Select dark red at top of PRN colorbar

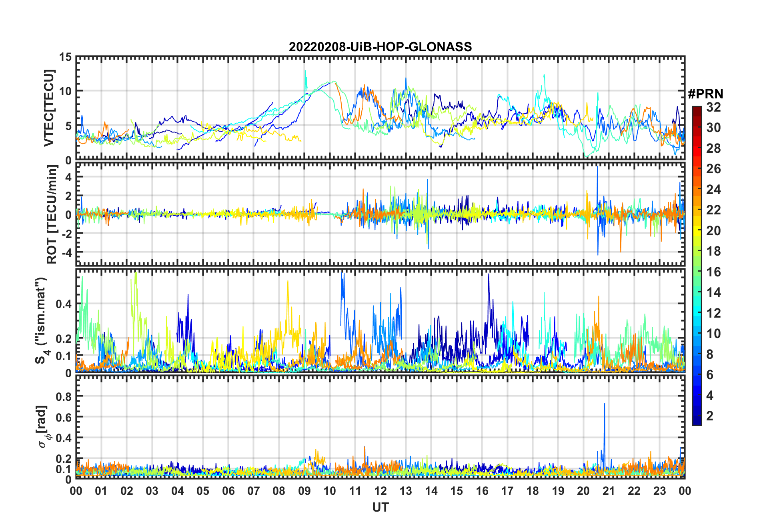click(x=697, y=109)
